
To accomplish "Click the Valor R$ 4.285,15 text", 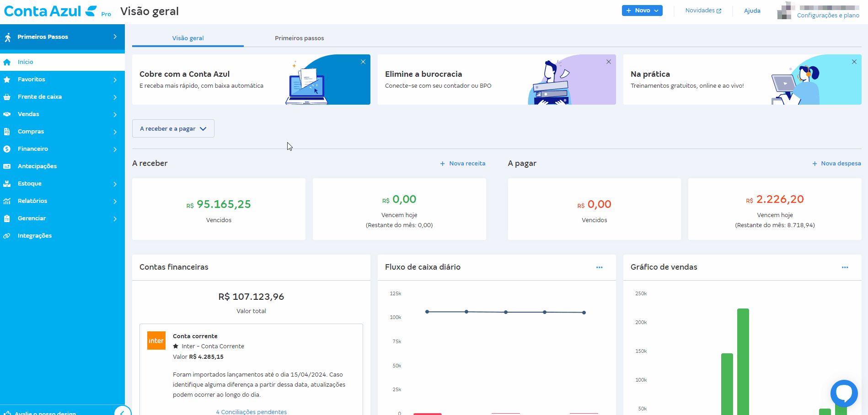I will tap(198, 357).
